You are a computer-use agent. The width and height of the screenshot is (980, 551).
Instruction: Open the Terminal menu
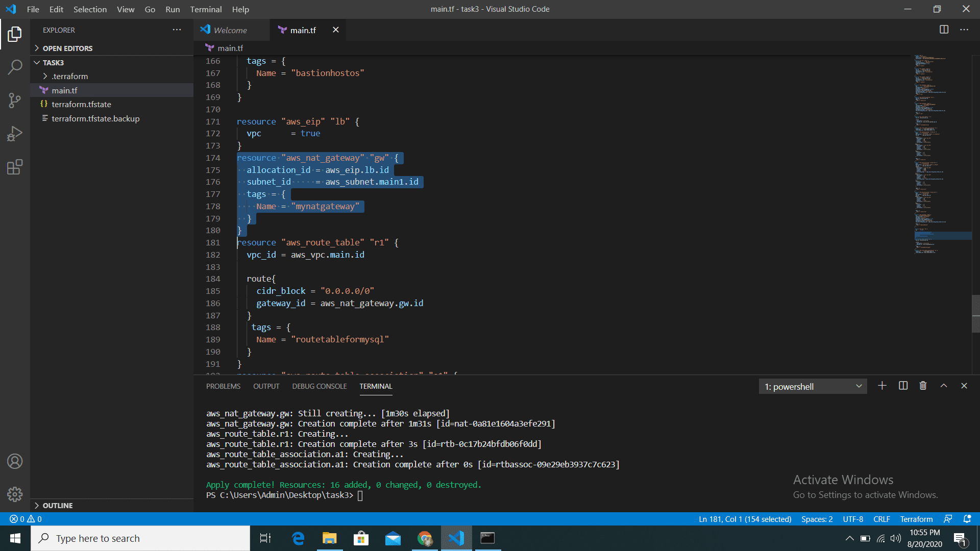coord(206,9)
